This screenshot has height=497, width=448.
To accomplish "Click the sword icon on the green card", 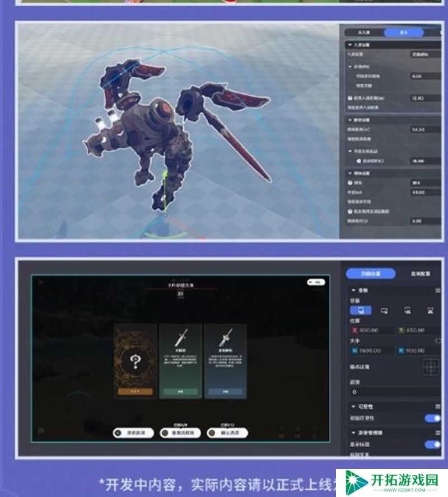I will click(181, 337).
